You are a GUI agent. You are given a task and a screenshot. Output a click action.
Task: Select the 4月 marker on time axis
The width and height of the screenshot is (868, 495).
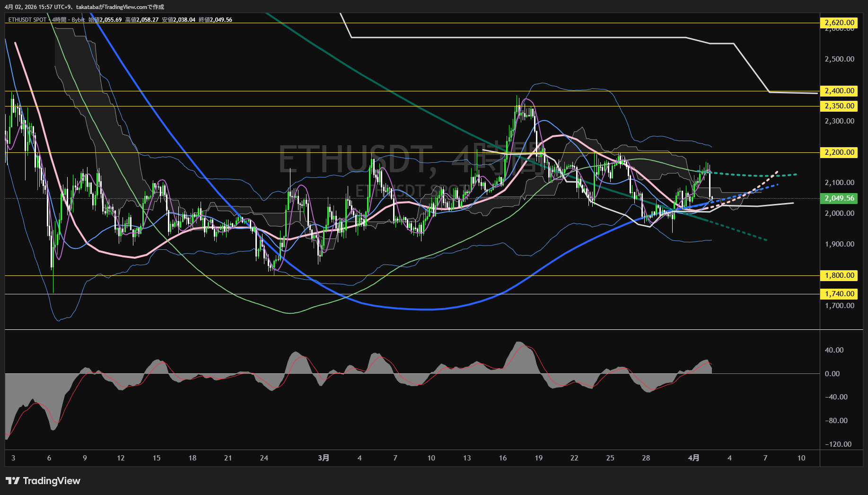pyautogui.click(x=693, y=458)
